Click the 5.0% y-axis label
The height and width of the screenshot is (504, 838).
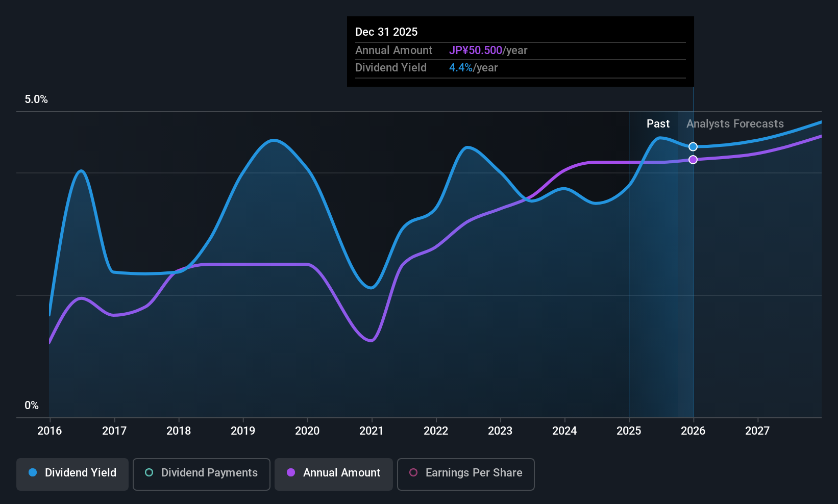pos(36,99)
